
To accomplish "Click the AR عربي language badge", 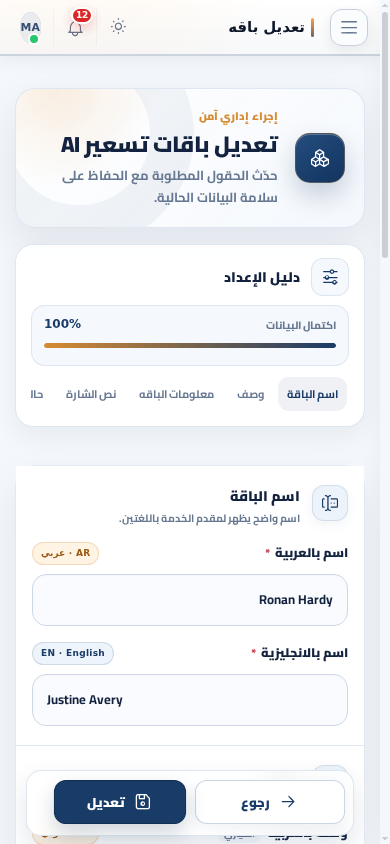I will (x=66, y=553).
